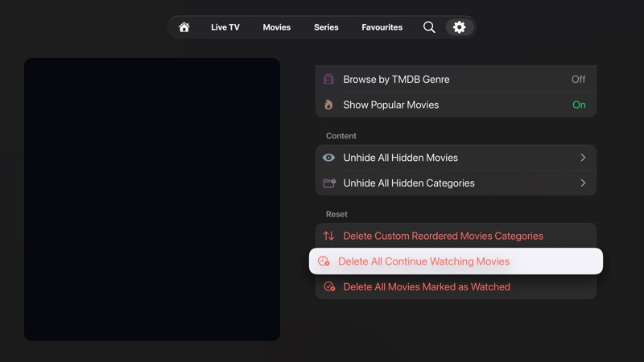Click the clock icon for Continue Watching

coord(324,261)
